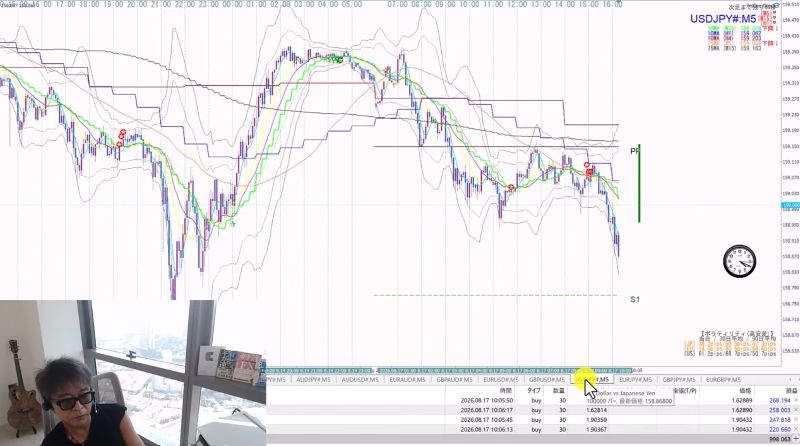The width and height of the screenshot is (800, 446).
Task: Click the タイプ column header
Action: pos(534,390)
